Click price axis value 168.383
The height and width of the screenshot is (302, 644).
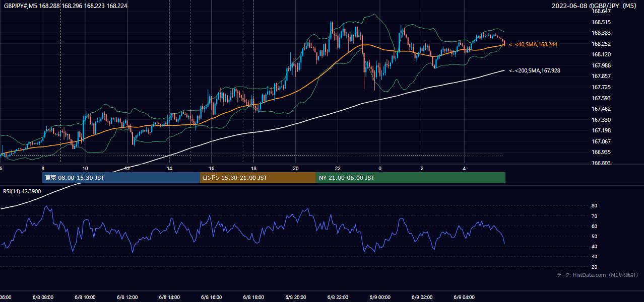(601, 33)
